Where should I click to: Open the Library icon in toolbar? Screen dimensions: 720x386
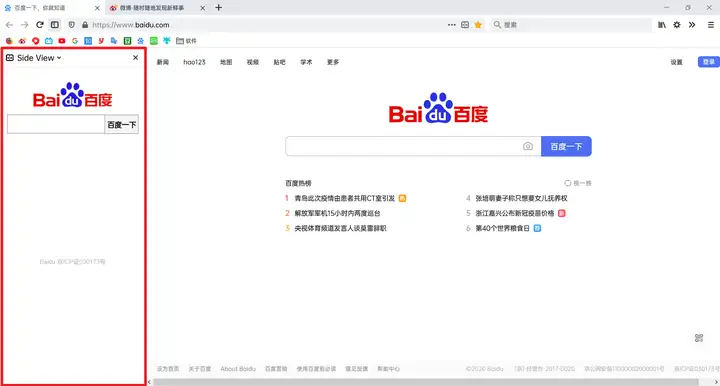[662, 25]
